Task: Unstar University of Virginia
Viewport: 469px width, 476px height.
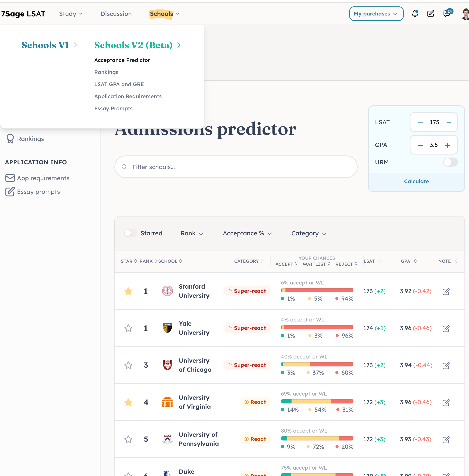Action: 128,402
